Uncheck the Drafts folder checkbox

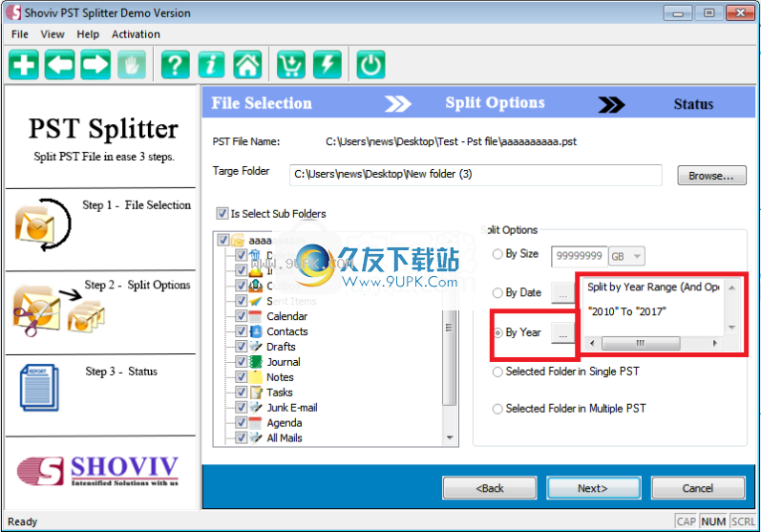pyautogui.click(x=241, y=347)
